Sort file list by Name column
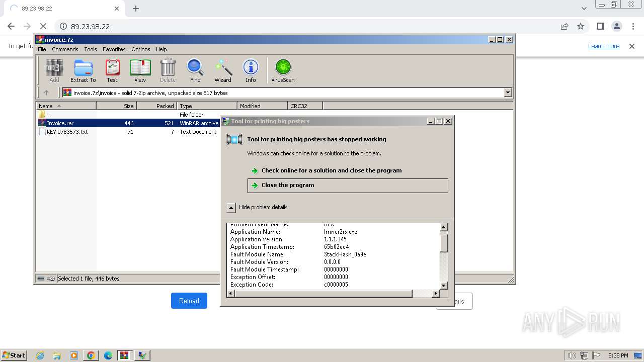644x362 pixels. (x=66, y=106)
